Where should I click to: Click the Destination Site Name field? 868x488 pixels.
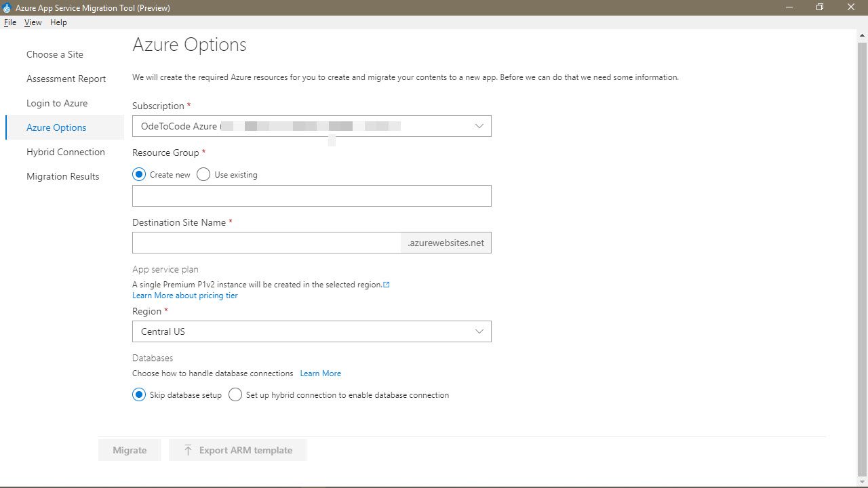[x=267, y=243]
